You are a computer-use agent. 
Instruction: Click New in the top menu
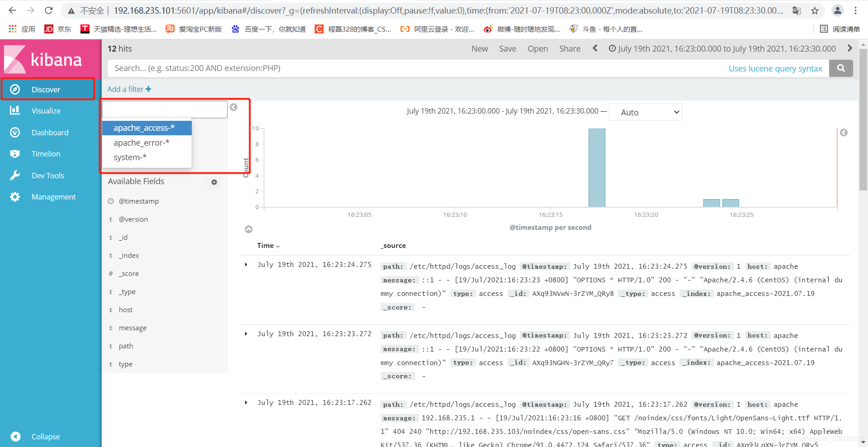point(480,49)
